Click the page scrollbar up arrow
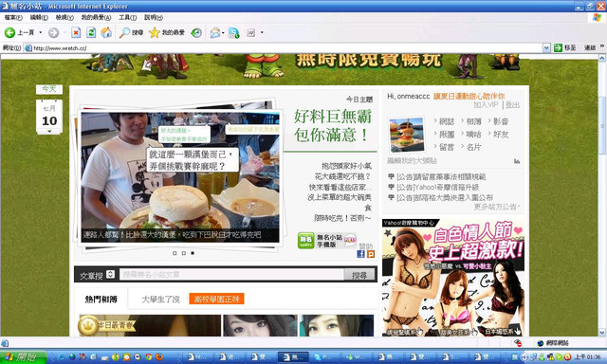This screenshot has width=607, height=364. [602, 58]
